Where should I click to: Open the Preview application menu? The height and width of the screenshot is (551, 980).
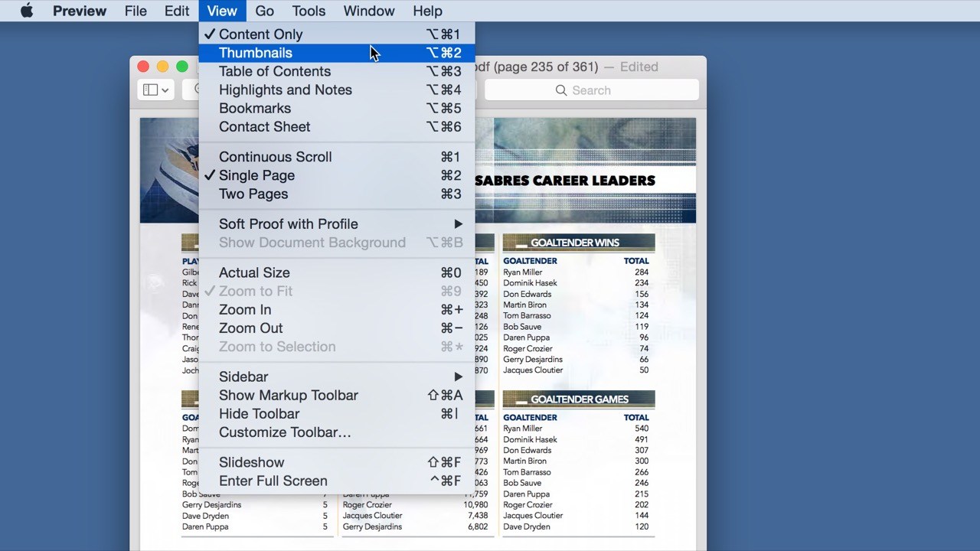pos(80,11)
